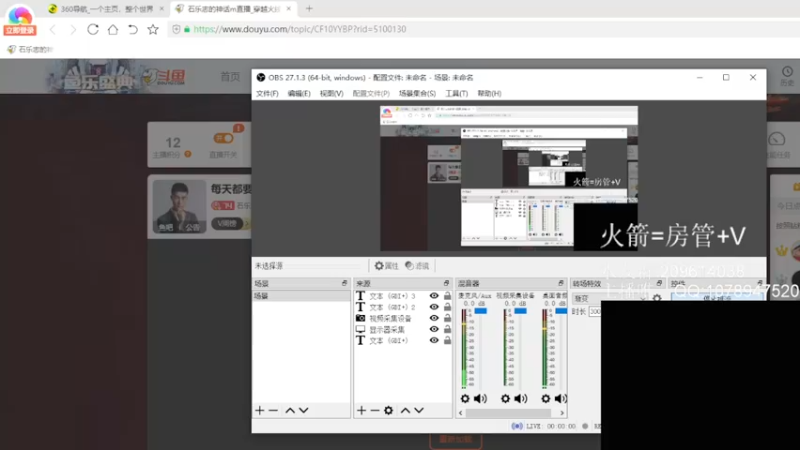
Task: Click the OBS preview canvas
Action: pyautogui.click(x=509, y=178)
